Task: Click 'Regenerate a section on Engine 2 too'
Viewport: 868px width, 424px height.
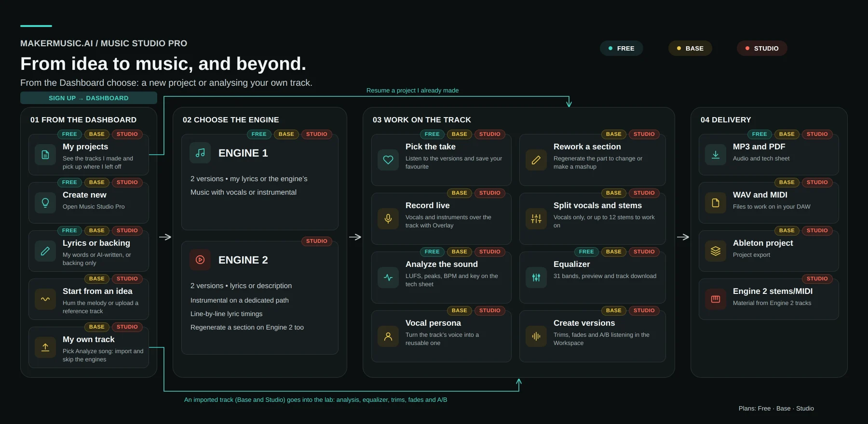Action: pyautogui.click(x=247, y=327)
